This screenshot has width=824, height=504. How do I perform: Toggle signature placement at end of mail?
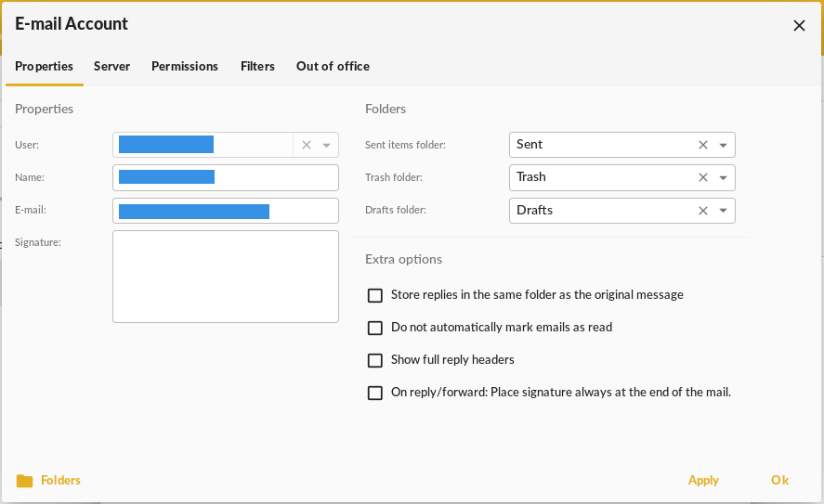coord(374,393)
